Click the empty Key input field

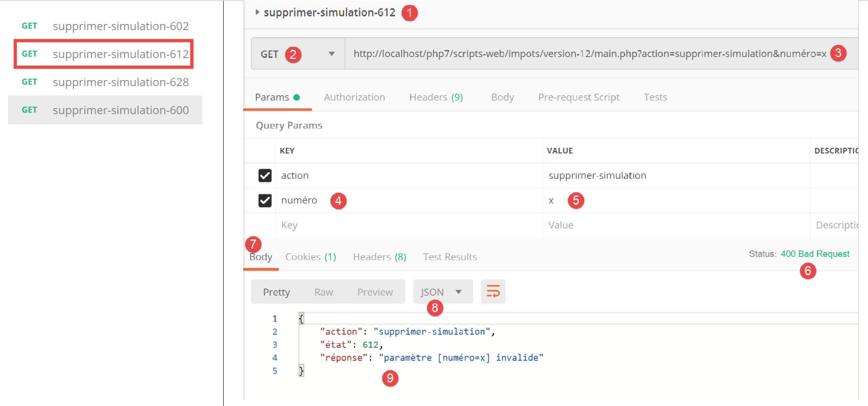click(400, 225)
